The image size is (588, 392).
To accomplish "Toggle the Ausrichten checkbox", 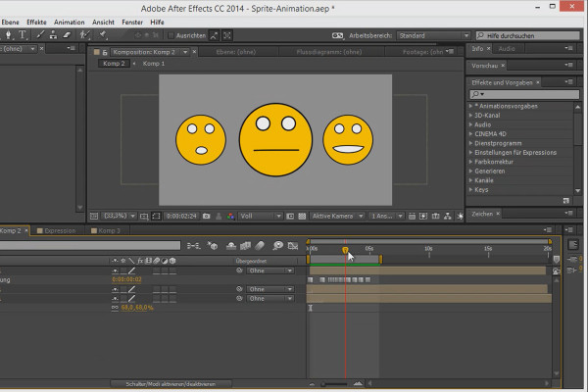I will click(x=171, y=35).
